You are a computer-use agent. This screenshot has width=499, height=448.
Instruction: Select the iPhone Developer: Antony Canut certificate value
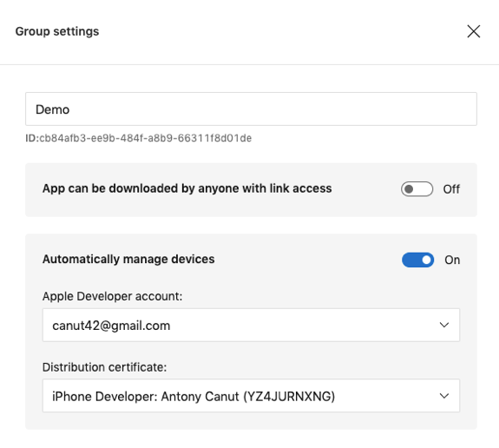pyautogui.click(x=194, y=397)
